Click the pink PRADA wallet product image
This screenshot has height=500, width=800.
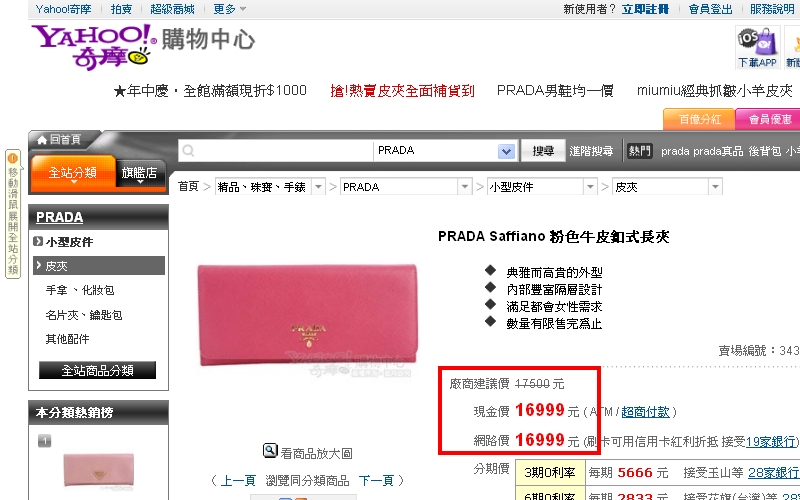click(308, 315)
